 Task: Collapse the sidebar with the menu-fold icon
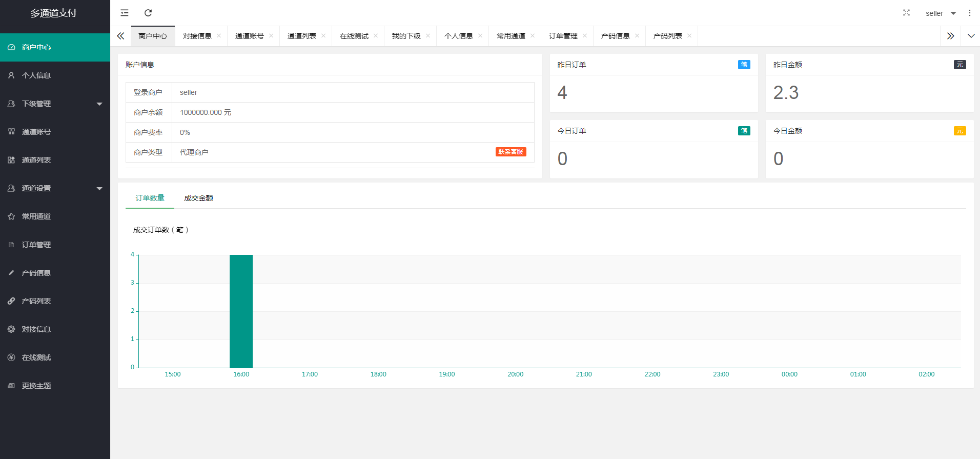tap(125, 13)
